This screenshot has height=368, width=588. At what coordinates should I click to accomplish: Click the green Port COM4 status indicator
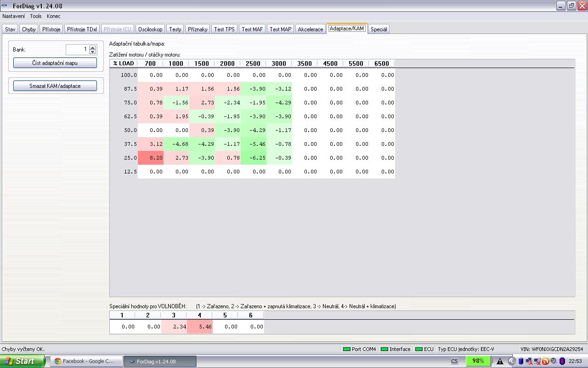click(x=347, y=349)
